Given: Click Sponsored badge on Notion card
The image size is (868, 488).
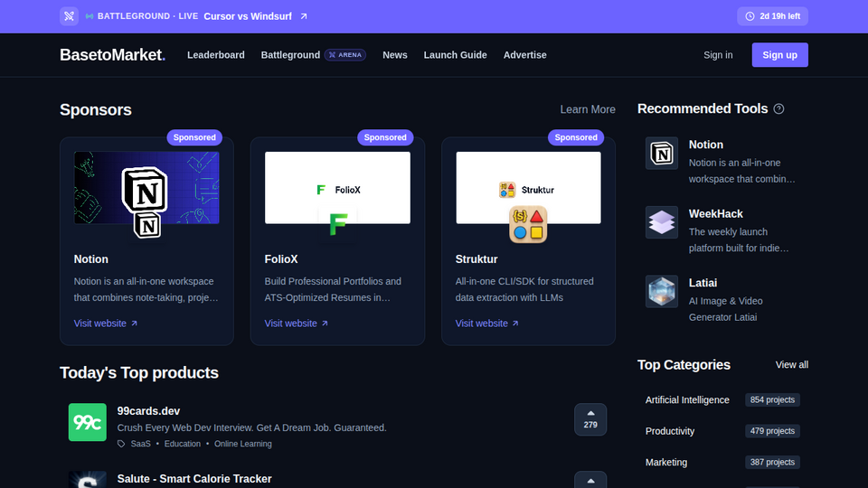Looking at the screenshot, I should pyautogui.click(x=194, y=137).
